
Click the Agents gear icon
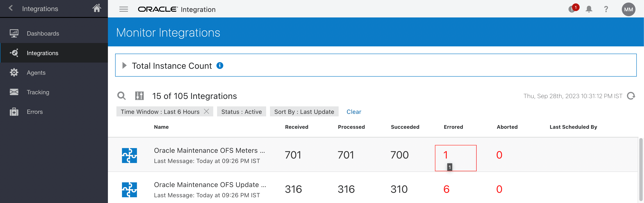[x=14, y=73]
